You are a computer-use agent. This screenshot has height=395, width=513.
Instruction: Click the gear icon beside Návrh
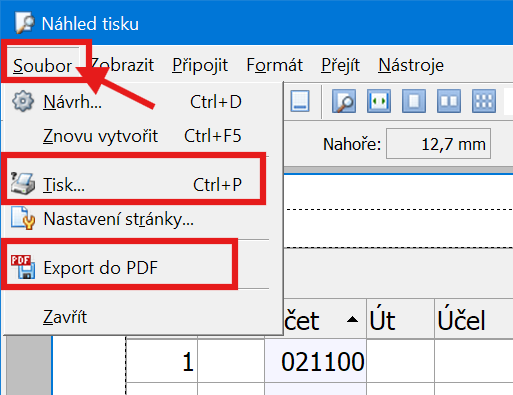23,101
